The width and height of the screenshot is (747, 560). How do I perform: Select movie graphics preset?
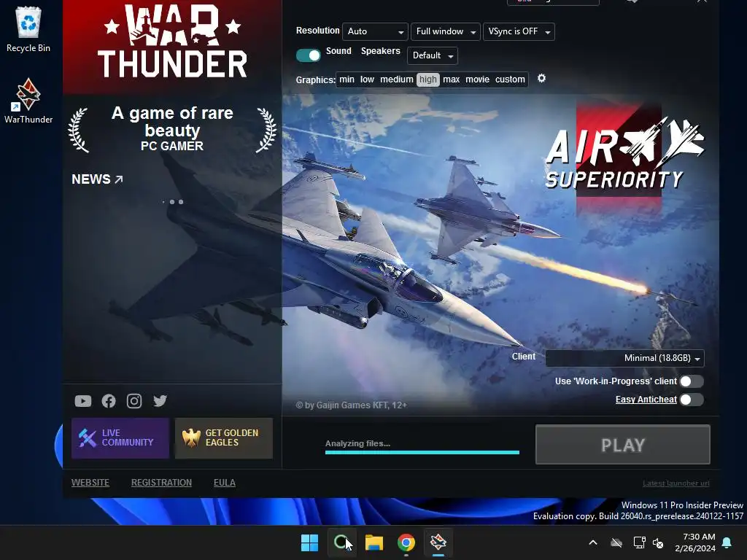[x=477, y=79]
